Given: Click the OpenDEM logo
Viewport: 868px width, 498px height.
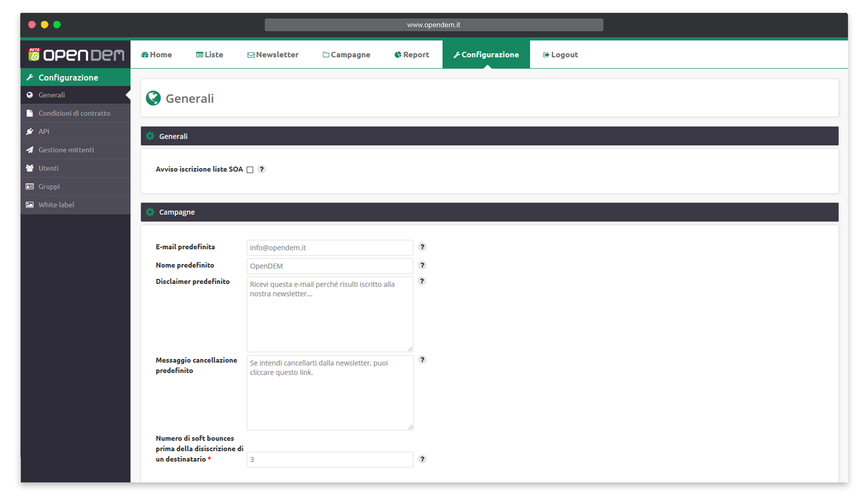Looking at the screenshot, I should point(76,55).
